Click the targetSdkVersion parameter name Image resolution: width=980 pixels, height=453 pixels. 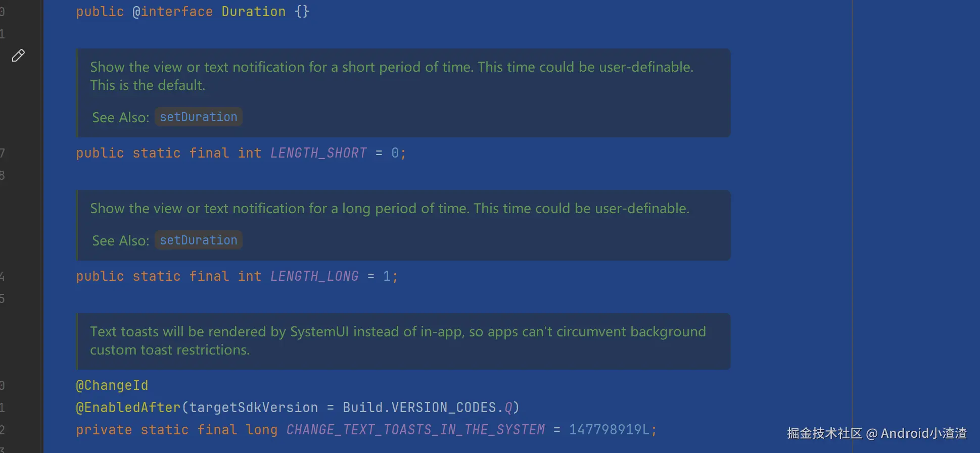click(x=254, y=408)
